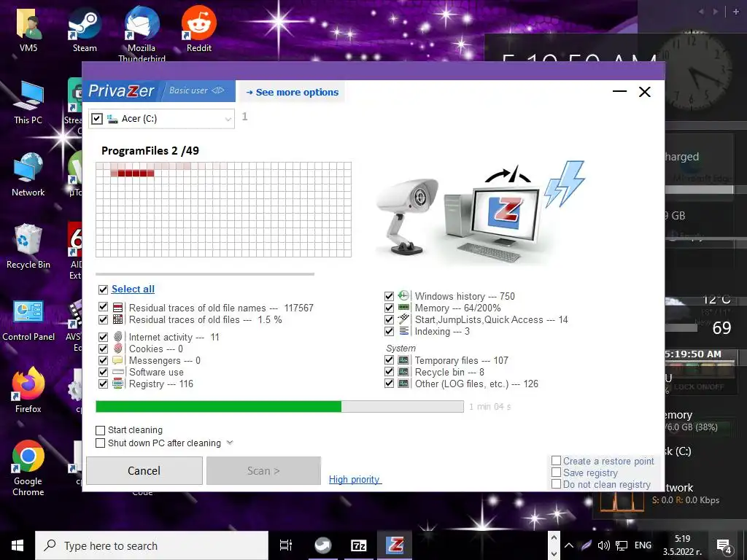
Task: Expand shut down options chevron
Action: [x=230, y=443]
